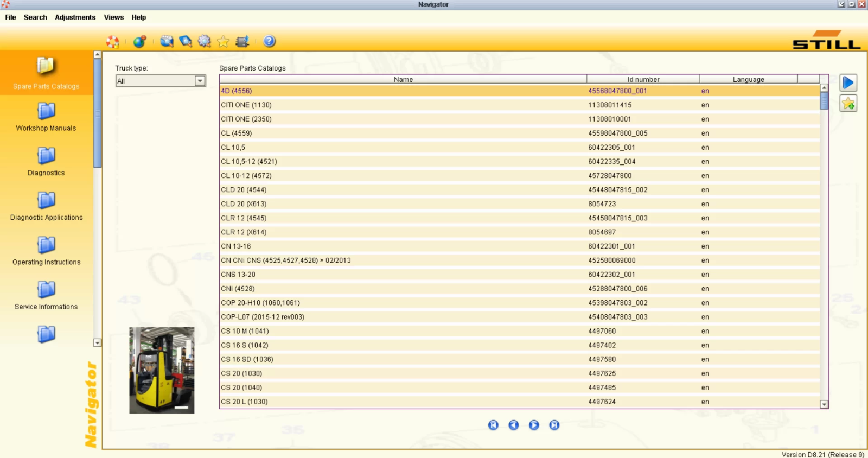Select the CN 13-16 catalog row
Screen dimensions: 868x458
[x=520, y=246]
